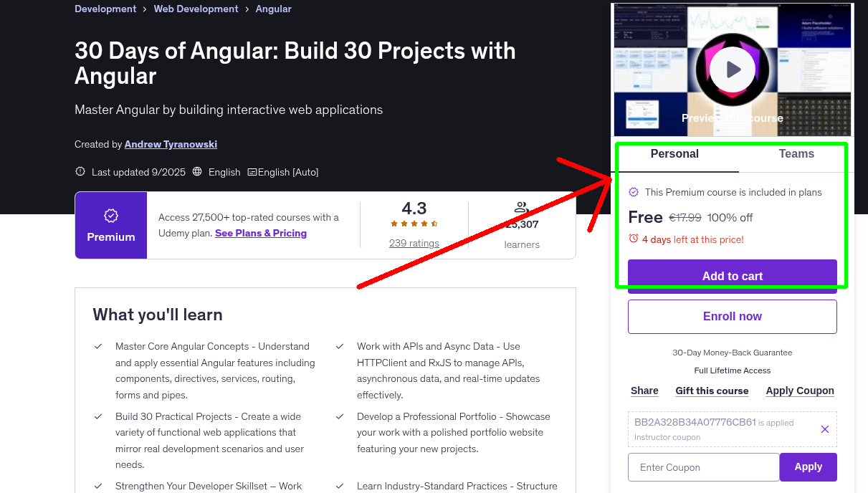Click the Premium badge icon
Image resolution: width=868 pixels, height=493 pixels.
[110, 214]
